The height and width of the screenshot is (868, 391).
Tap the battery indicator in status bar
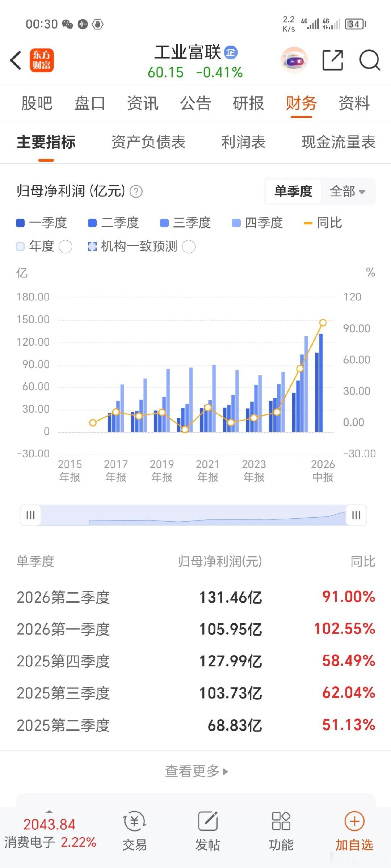356,24
